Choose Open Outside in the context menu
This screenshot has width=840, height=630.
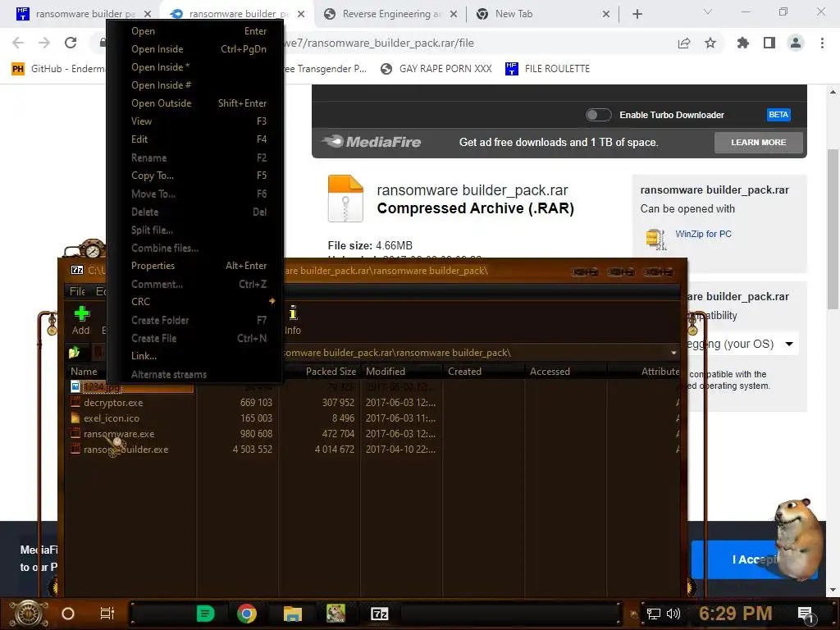click(195, 103)
